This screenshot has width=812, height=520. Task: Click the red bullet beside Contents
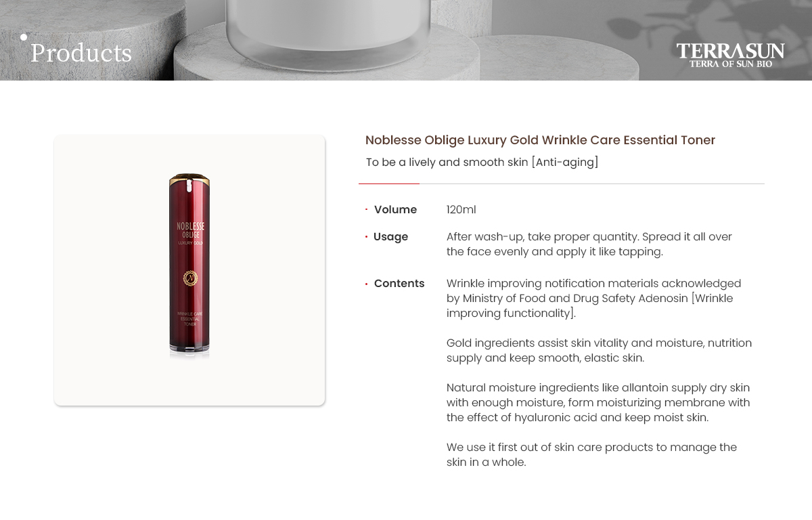[x=366, y=284]
